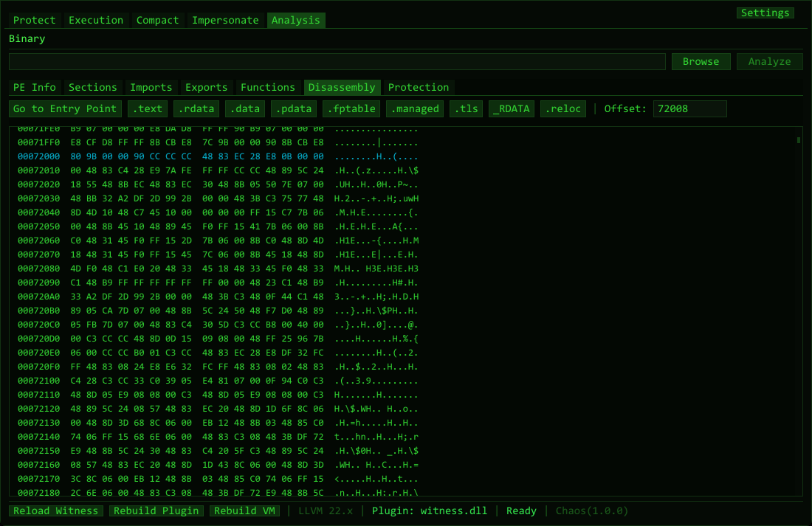Click the Rebuild VM button
This screenshot has width=812, height=526.
245,511
